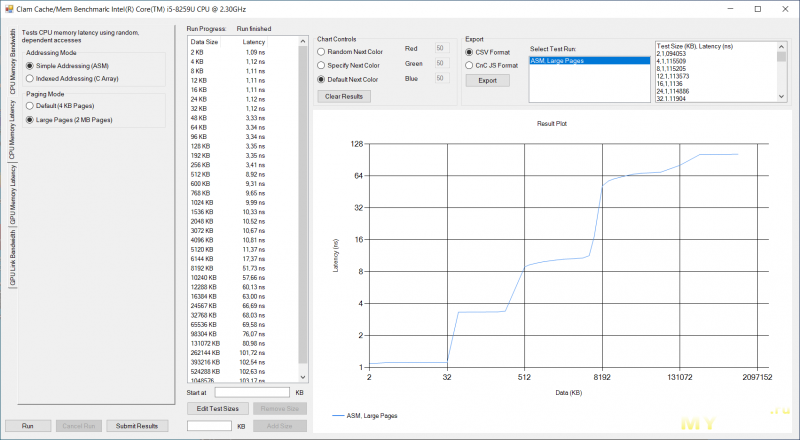The width and height of the screenshot is (800, 440).
Task: Select Simple Addressing (ASM) radio button
Action: pyautogui.click(x=67, y=66)
